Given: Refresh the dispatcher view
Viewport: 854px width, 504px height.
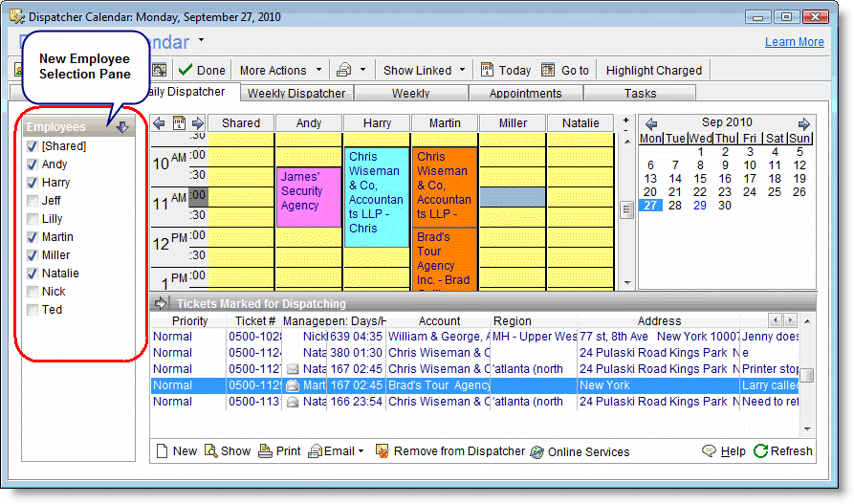Looking at the screenshot, I should (783, 451).
